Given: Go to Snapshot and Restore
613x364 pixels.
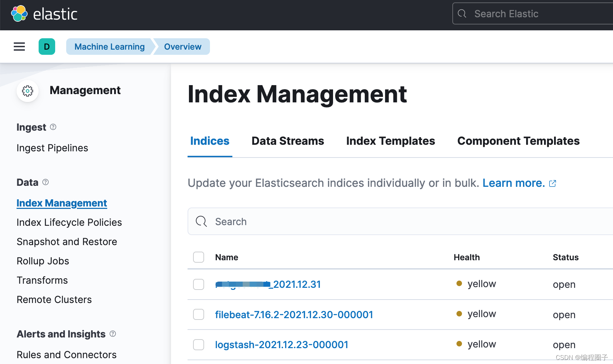Looking at the screenshot, I should click(x=67, y=242).
